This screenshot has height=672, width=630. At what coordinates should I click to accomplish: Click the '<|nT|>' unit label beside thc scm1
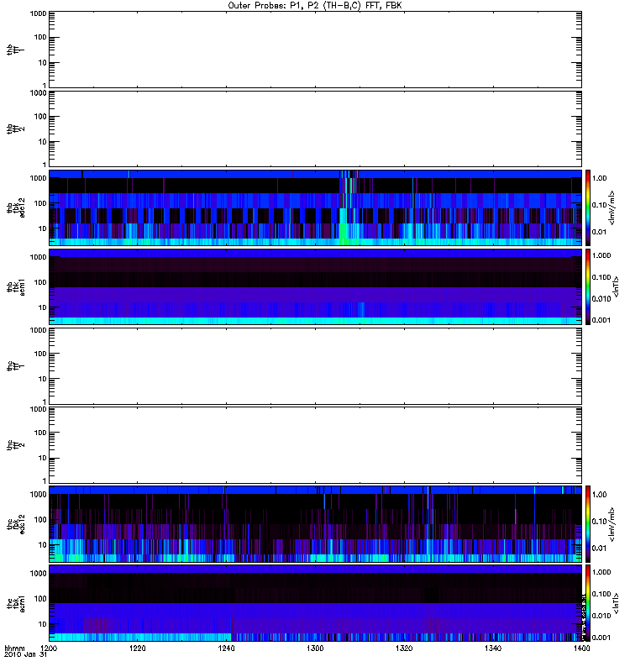click(617, 603)
